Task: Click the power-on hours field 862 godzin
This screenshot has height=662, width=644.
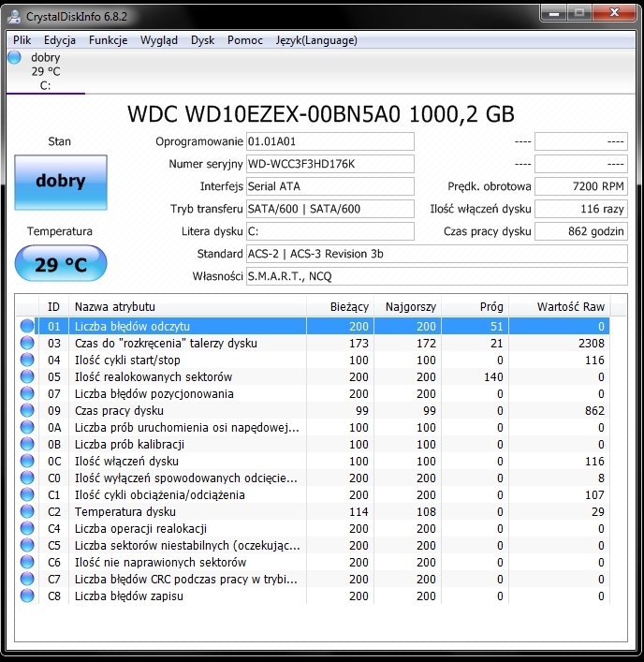Action: pos(581,231)
